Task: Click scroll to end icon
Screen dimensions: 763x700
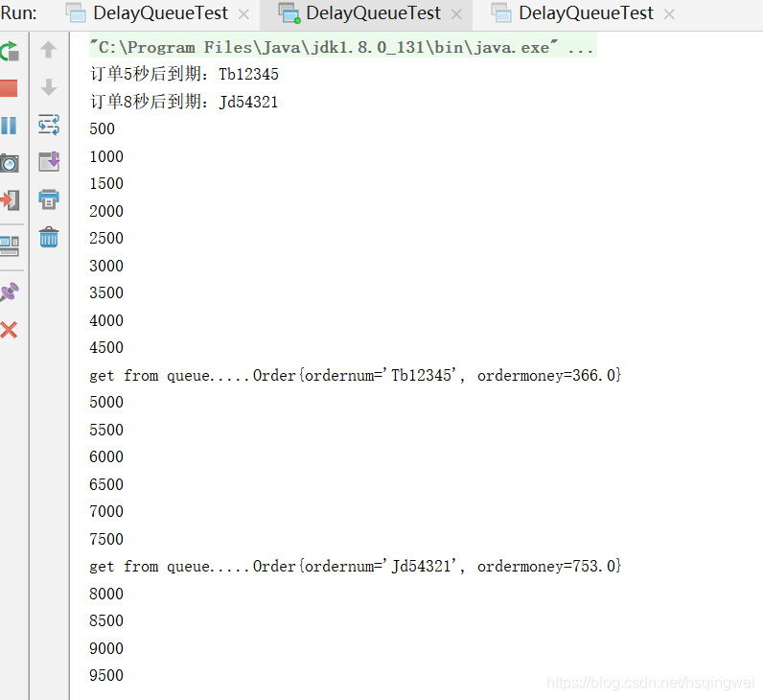Action: 49,161
